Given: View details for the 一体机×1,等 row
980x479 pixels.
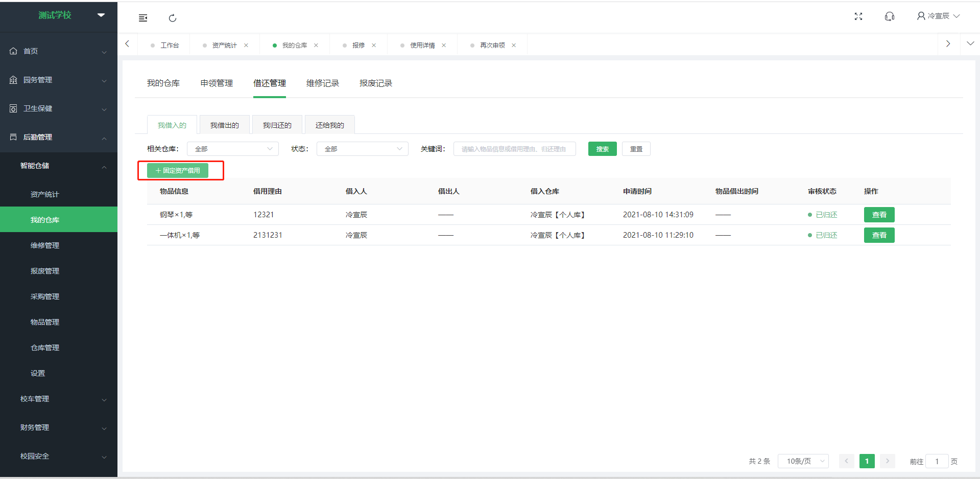Looking at the screenshot, I should pyautogui.click(x=879, y=235).
